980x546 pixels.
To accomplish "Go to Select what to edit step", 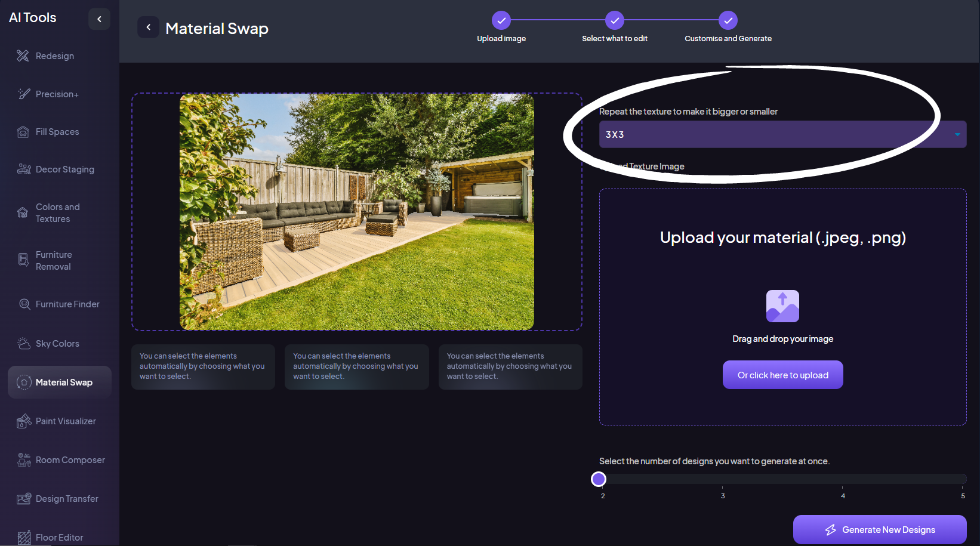I will 615,20.
